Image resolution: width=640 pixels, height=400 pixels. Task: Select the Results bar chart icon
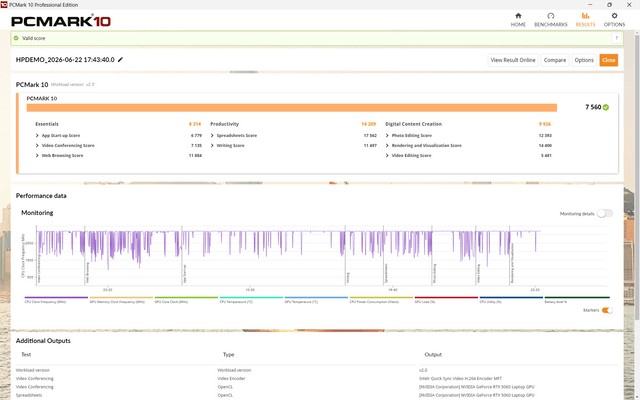tap(585, 16)
